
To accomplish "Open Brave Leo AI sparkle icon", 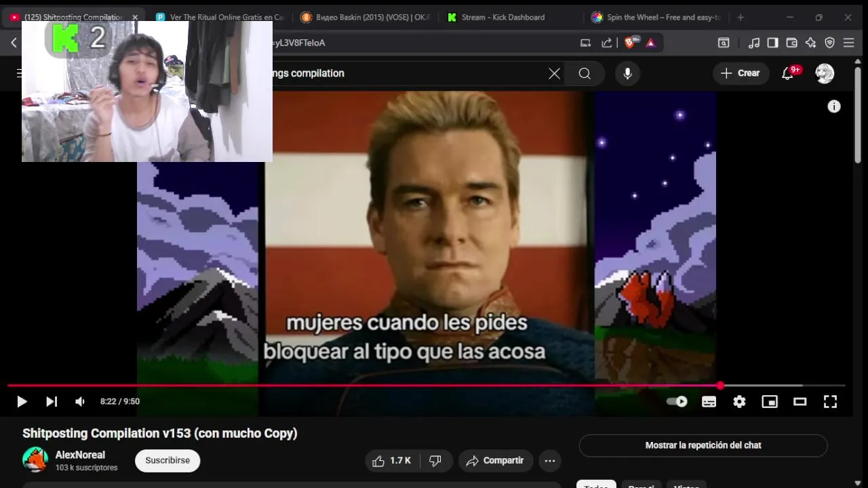I will coord(810,43).
